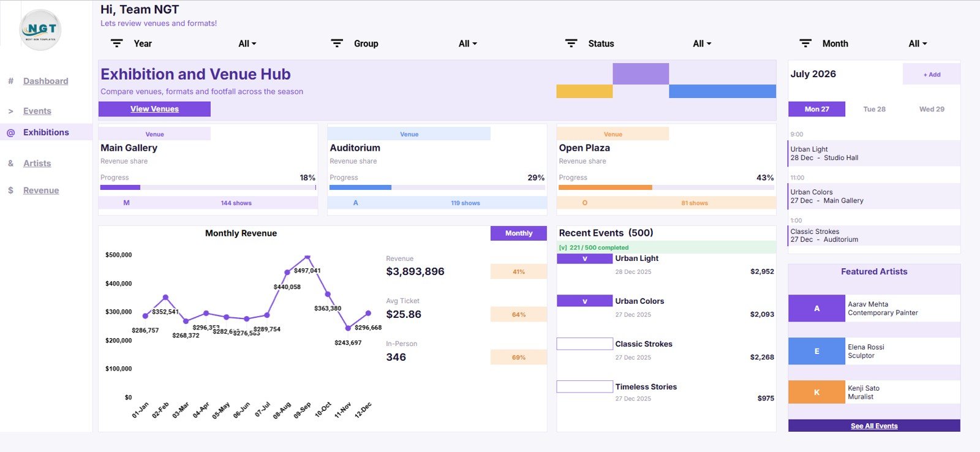This screenshot has width=980, height=452.
Task: Click the Sep $497,041 chart peak point
Action: [307, 257]
